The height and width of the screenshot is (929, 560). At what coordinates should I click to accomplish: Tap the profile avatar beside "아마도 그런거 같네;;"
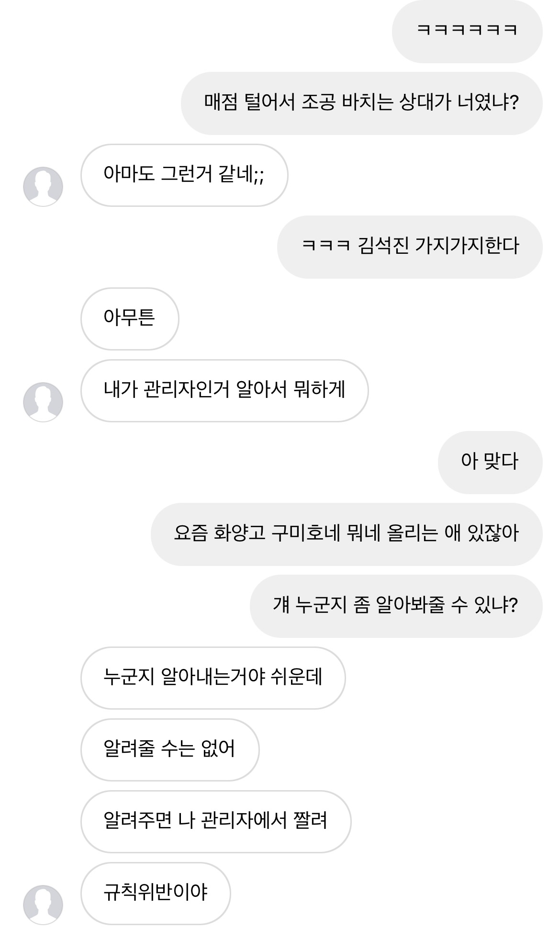[x=43, y=186]
